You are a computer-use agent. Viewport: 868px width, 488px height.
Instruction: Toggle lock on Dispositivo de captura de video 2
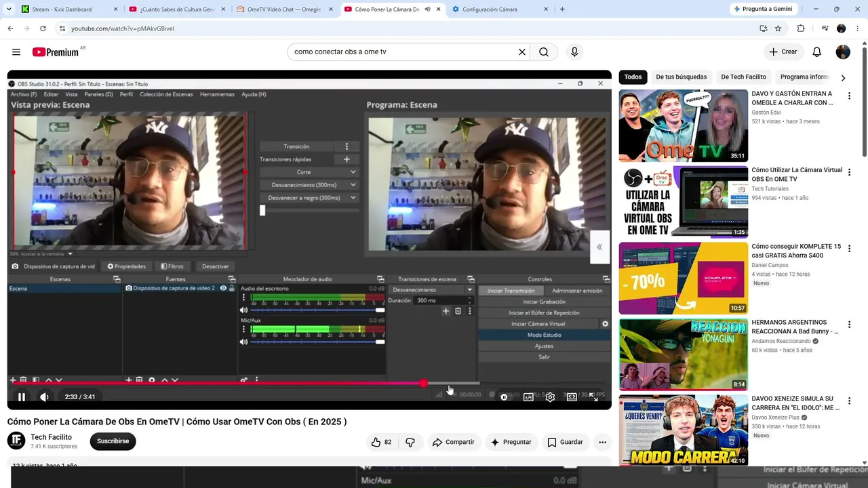click(x=232, y=288)
